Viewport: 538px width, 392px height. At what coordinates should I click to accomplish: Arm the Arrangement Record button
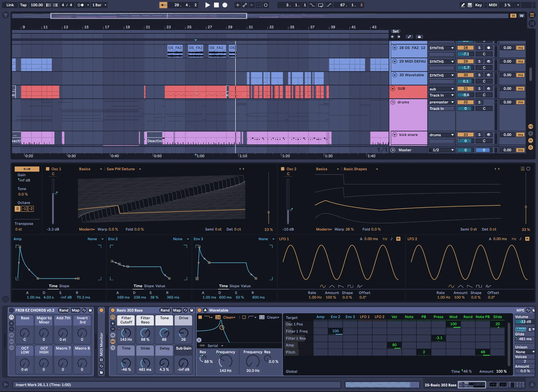pyautogui.click(x=225, y=5)
